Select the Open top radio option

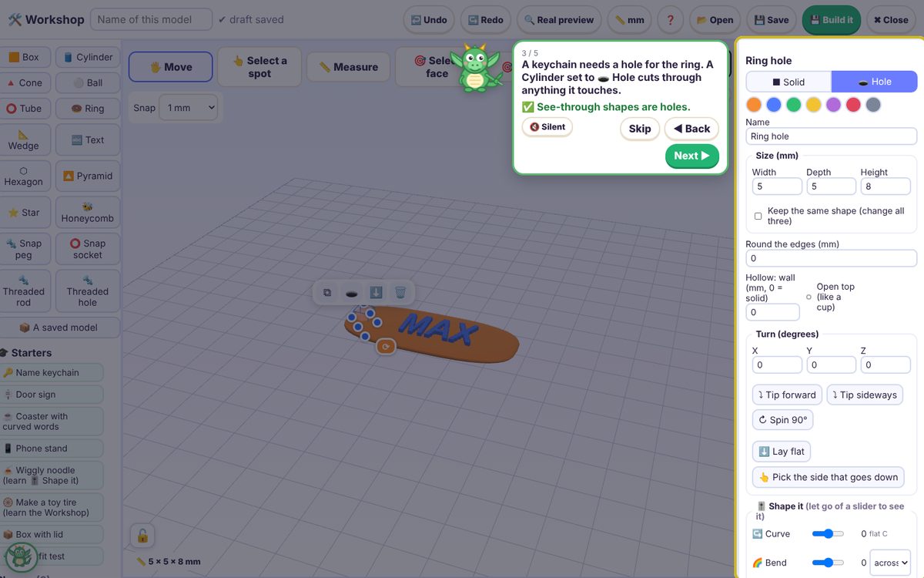(808, 297)
